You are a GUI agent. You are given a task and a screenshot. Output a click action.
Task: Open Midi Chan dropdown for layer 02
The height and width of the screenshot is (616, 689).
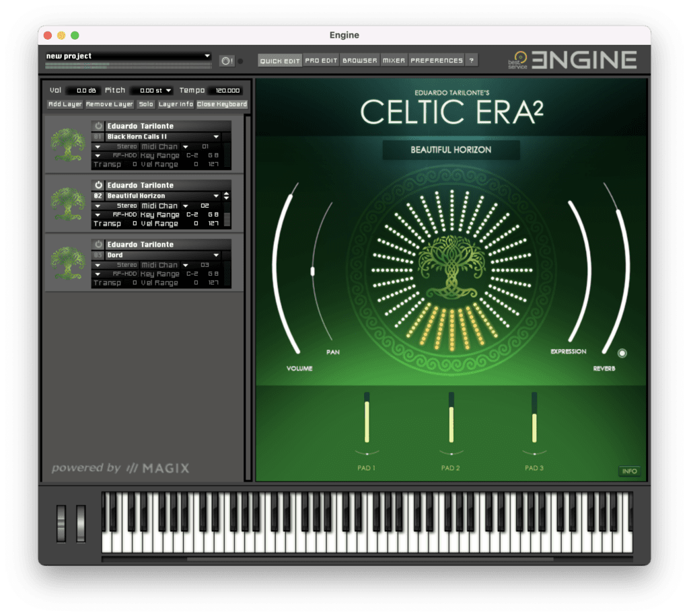pyautogui.click(x=186, y=206)
